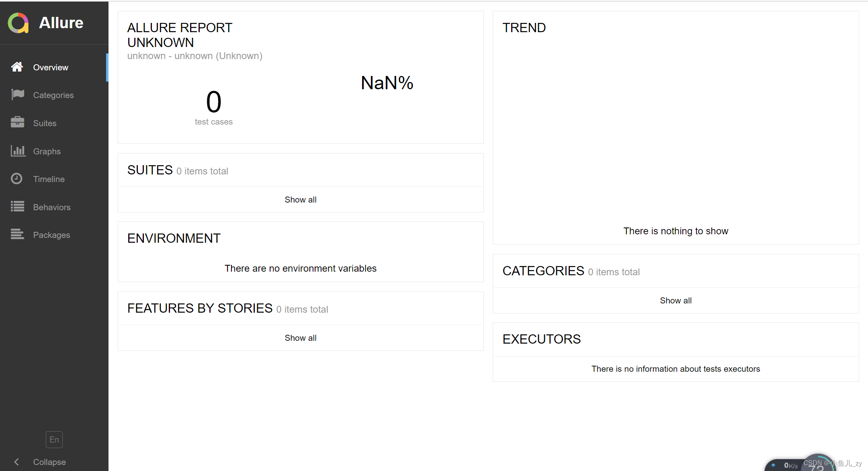Click the Suites briefcase icon
This screenshot has width=868, height=471.
click(17, 122)
